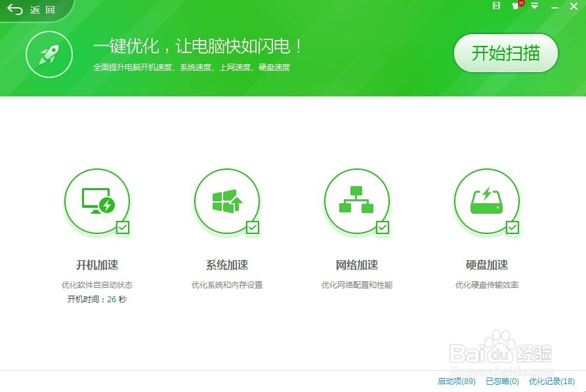Image resolution: width=586 pixels, height=392 pixels.
Task: Click the gift promotion icon in title bar
Action: click(x=515, y=7)
